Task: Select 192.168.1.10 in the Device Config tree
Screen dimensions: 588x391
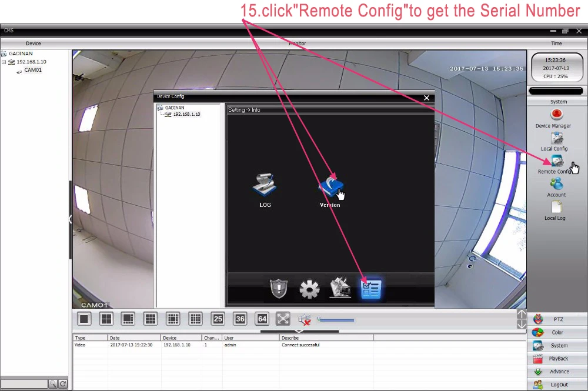Action: pos(187,114)
